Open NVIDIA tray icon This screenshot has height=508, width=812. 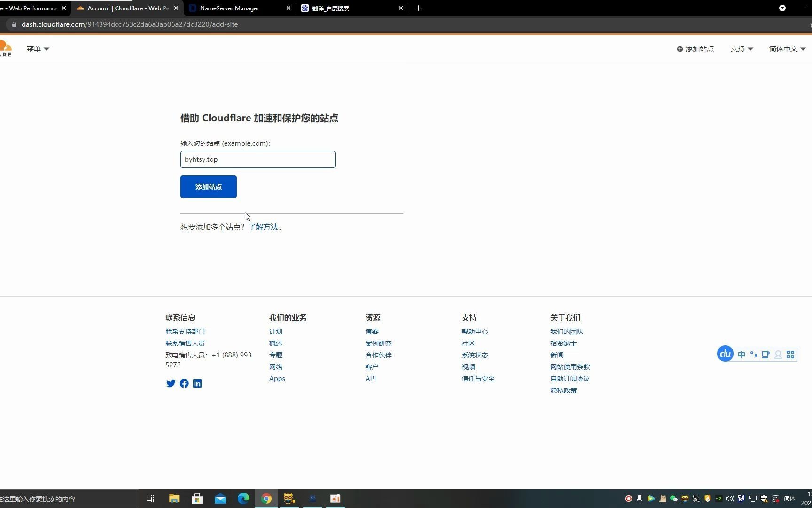point(718,499)
